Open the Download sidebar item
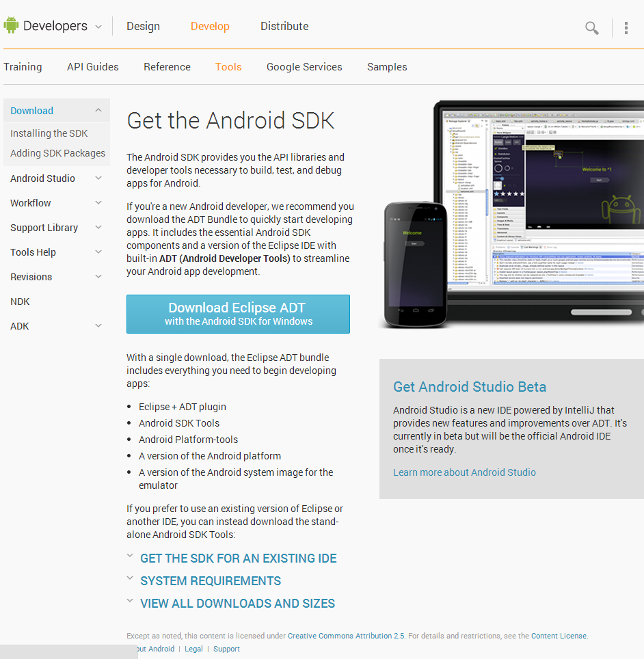The image size is (644, 659). tap(32, 111)
